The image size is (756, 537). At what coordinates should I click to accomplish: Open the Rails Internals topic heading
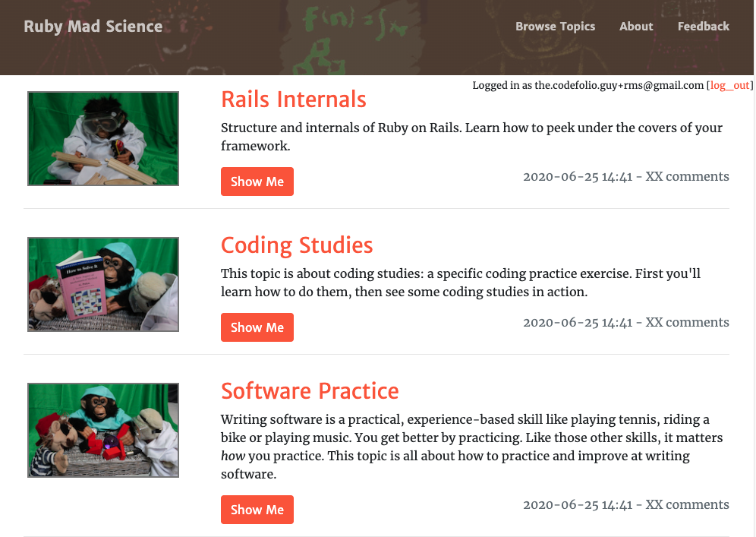point(293,100)
